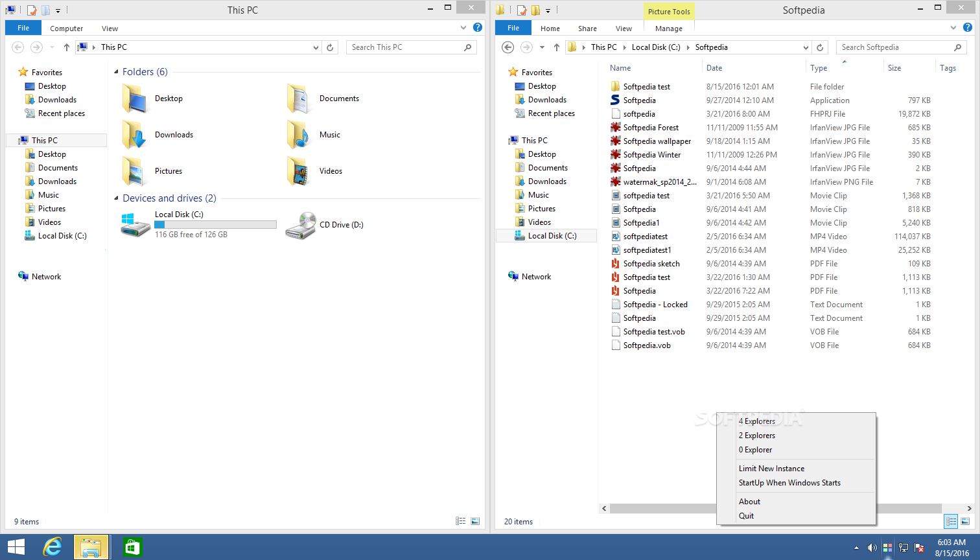Open the Share ribbon tab
The height and width of the screenshot is (560, 980).
click(x=587, y=29)
